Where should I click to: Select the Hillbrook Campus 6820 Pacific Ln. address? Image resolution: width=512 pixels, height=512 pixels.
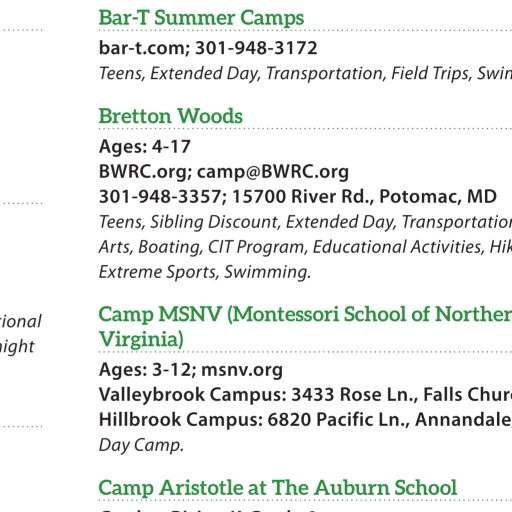pyautogui.click(x=305, y=420)
